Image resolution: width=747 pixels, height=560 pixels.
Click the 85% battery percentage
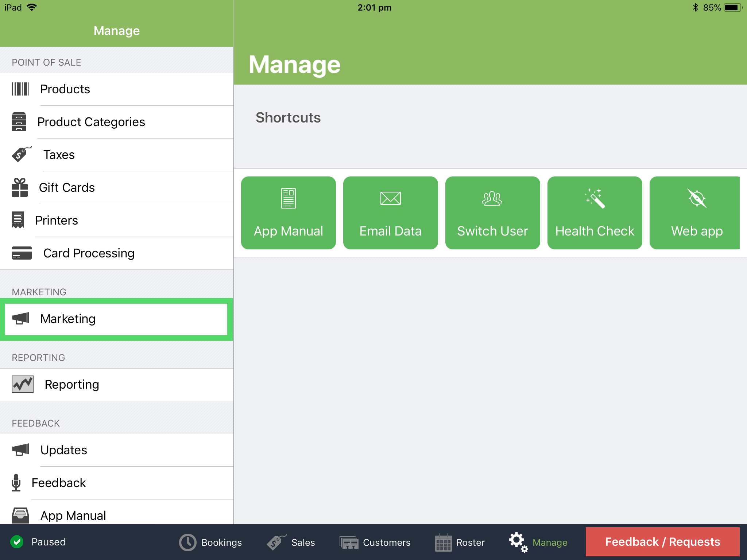[712, 7]
